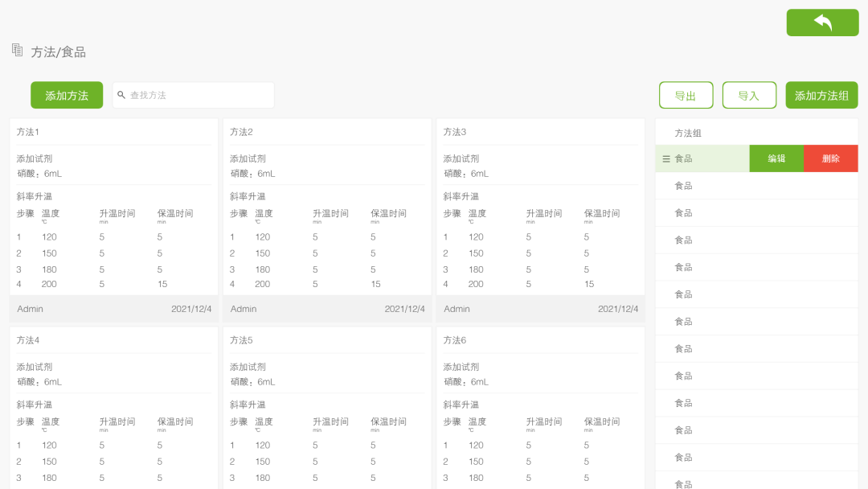Image resolution: width=868 pixels, height=489 pixels.
Task: Focus the 查找方法 search field
Action: (193, 95)
